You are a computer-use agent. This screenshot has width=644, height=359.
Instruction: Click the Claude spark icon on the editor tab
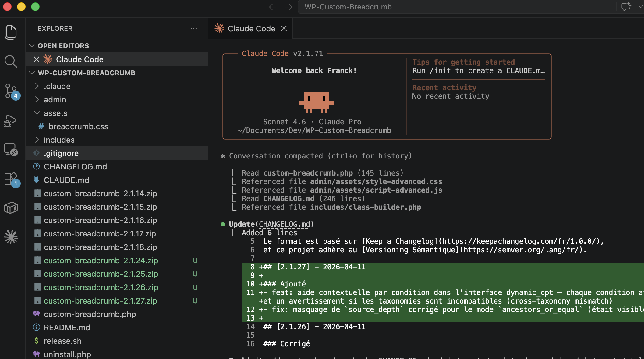219,28
